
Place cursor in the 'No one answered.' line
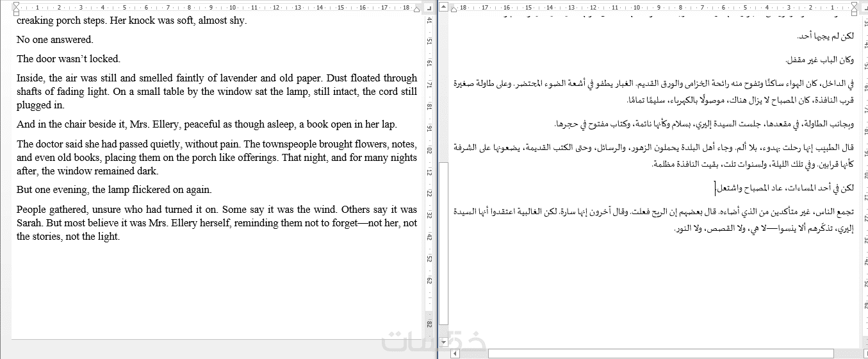(54, 40)
